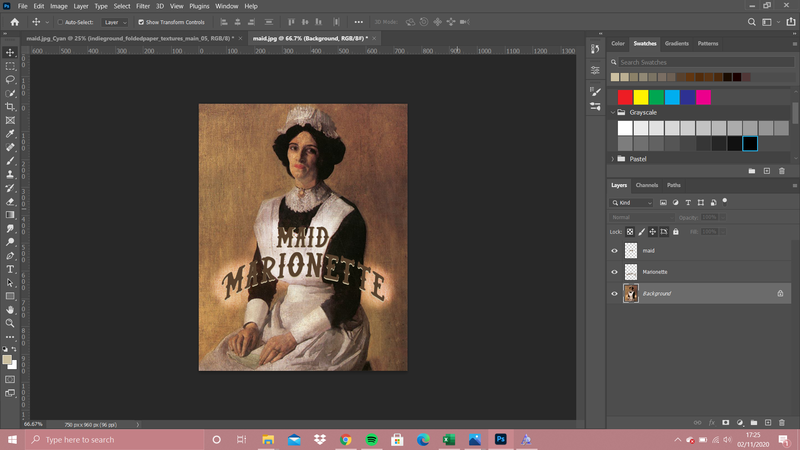The height and width of the screenshot is (450, 800).
Task: Switch to the Channels tab
Action: point(646,185)
